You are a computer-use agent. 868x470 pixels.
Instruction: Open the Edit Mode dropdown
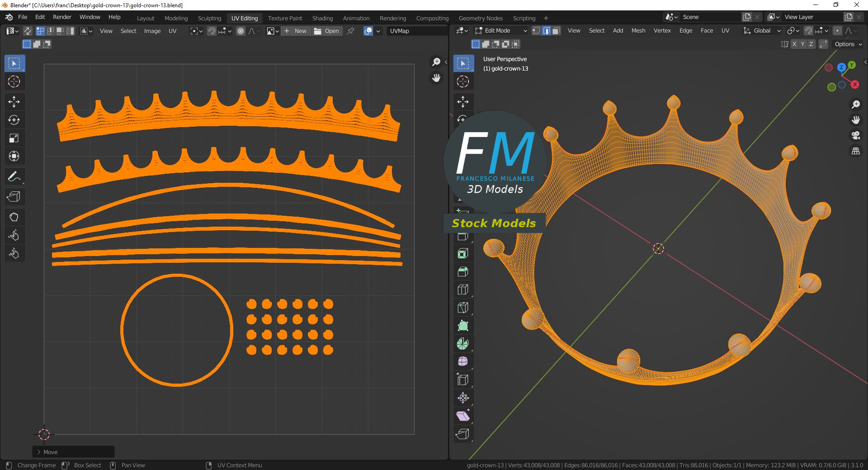point(501,31)
